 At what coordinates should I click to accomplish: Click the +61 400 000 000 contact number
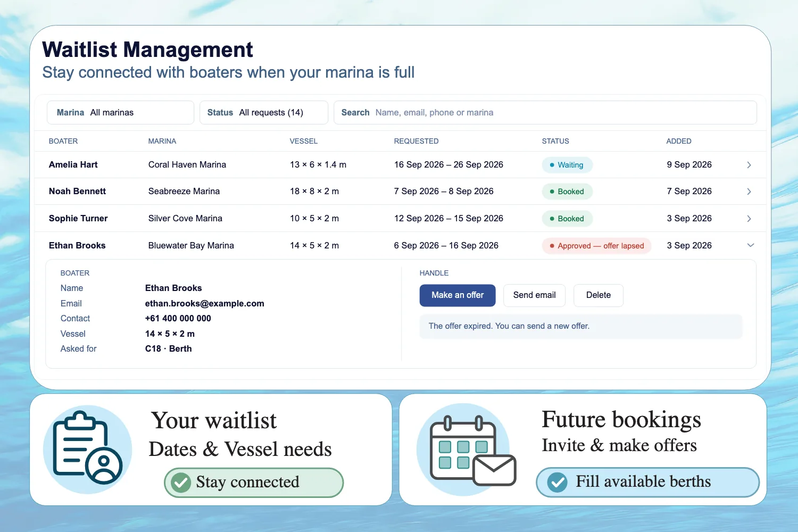click(178, 319)
